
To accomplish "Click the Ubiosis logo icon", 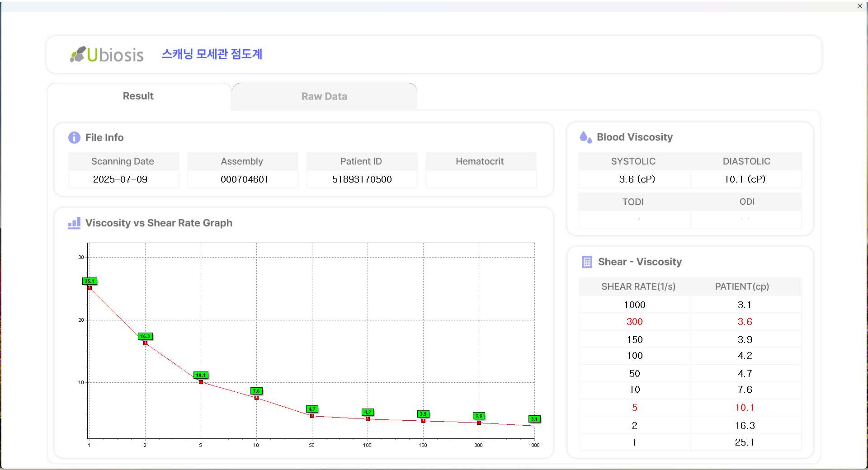I will [78, 54].
